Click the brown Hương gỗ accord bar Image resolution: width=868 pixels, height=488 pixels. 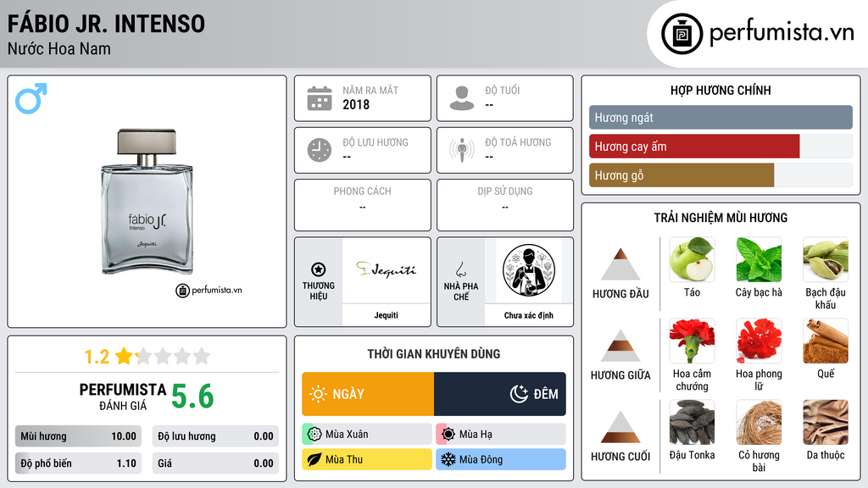tap(682, 175)
